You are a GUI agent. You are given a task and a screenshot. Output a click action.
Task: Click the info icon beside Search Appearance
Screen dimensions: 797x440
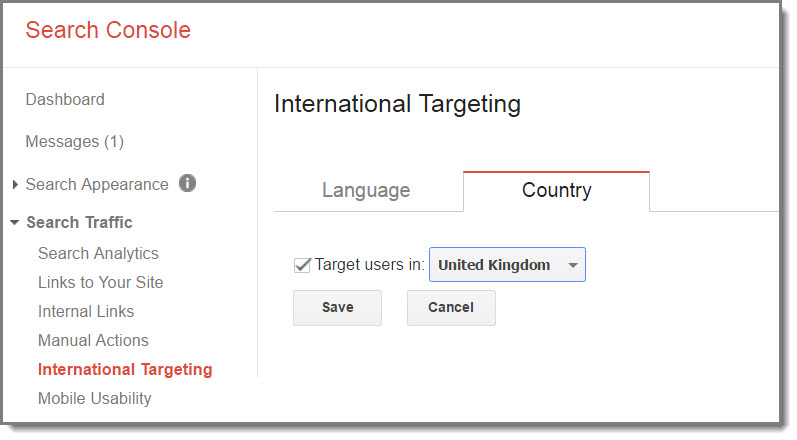point(187,183)
